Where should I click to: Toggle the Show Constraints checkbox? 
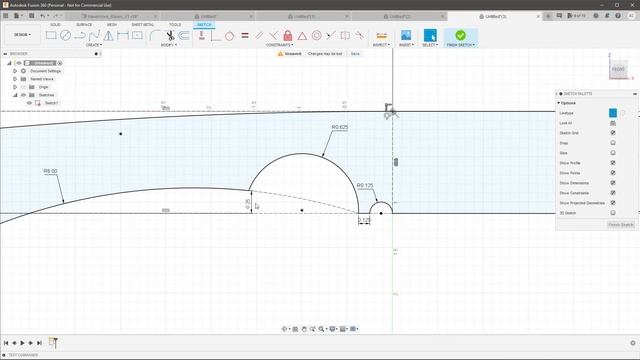coord(613,193)
